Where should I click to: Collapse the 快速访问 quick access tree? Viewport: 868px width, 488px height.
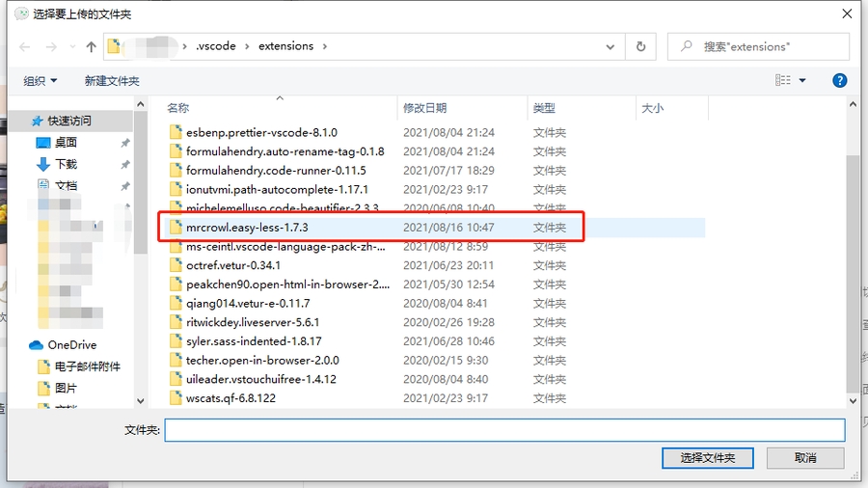[20, 121]
